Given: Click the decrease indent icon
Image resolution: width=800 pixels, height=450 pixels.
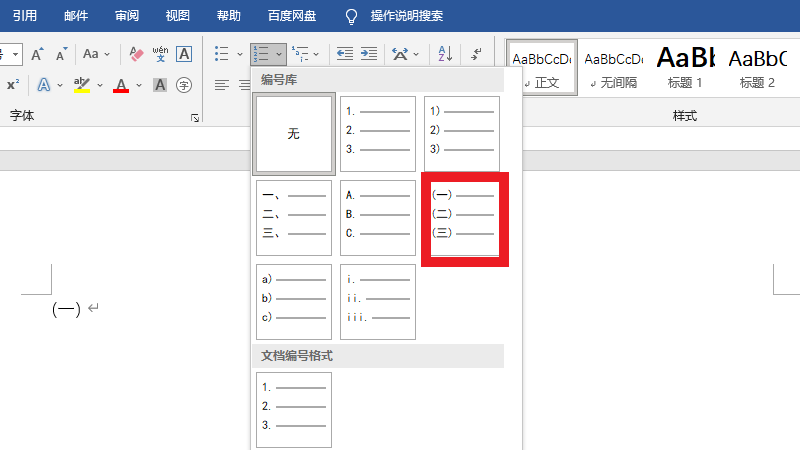Looking at the screenshot, I should pos(345,54).
